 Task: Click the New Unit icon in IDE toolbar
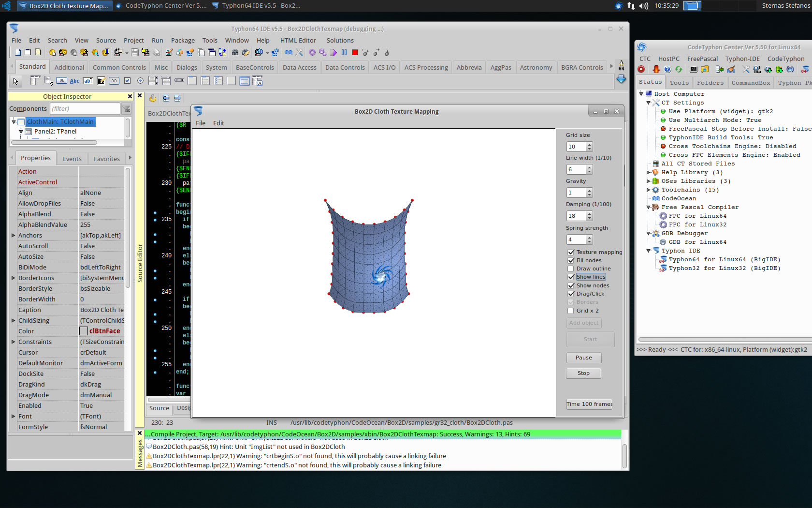pyautogui.click(x=17, y=52)
